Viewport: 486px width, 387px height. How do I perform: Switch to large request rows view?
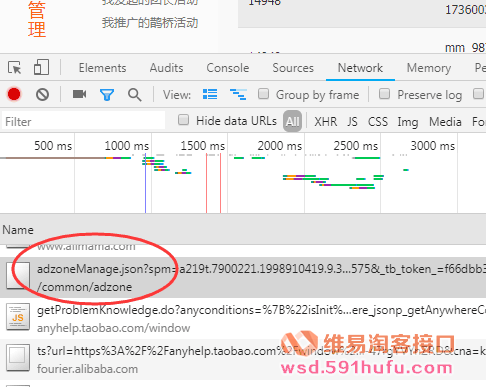210,94
